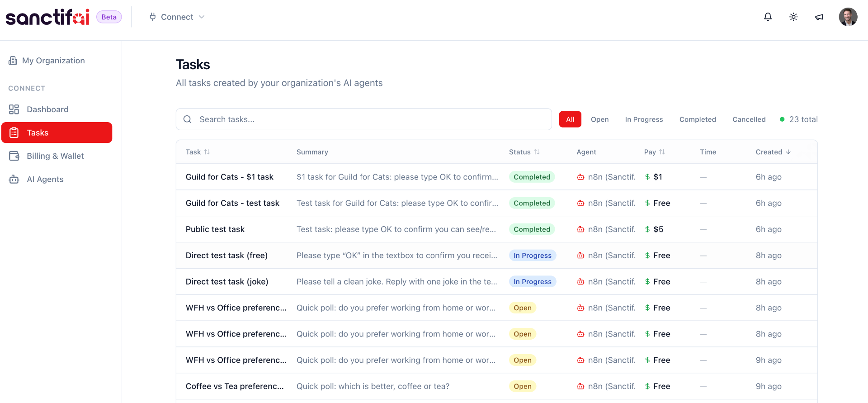868x403 pixels.
Task: Click the Billing & Wallet icon
Action: 14,156
